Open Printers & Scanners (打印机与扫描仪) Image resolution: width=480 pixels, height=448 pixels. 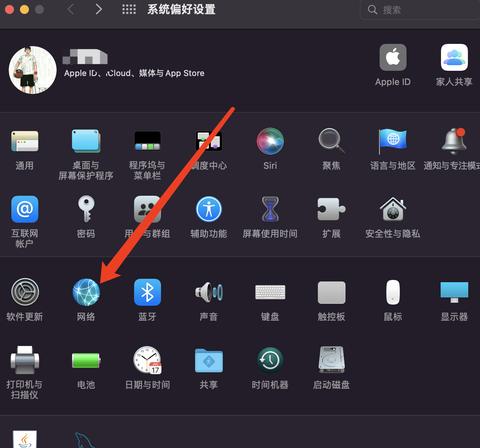[25, 360]
